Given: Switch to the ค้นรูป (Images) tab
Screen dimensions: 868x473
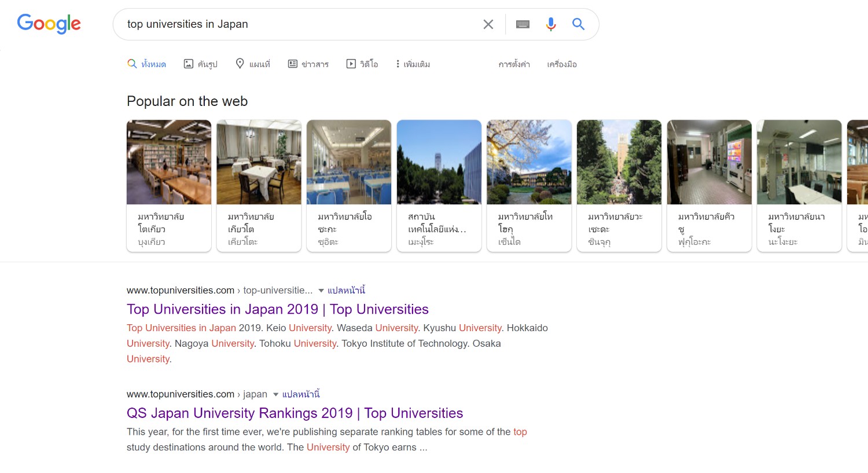Looking at the screenshot, I should coord(200,64).
